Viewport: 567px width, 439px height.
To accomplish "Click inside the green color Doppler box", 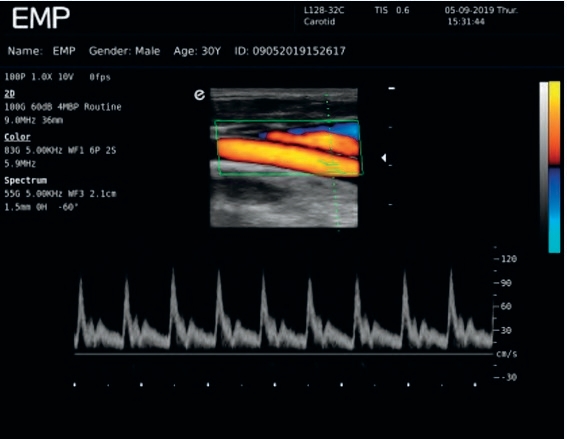I will [x=289, y=148].
